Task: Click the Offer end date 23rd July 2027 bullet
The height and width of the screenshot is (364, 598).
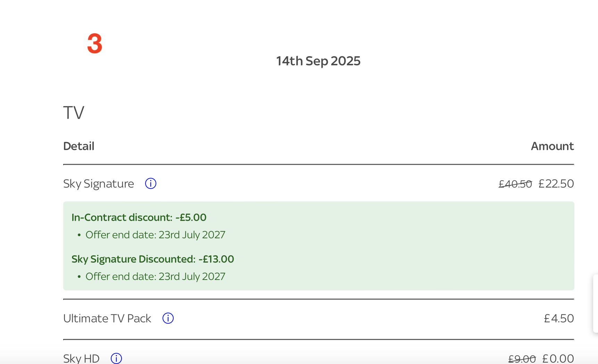Action: (155, 234)
